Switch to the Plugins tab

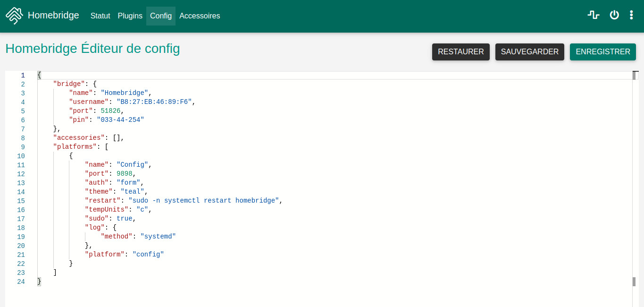(x=130, y=16)
